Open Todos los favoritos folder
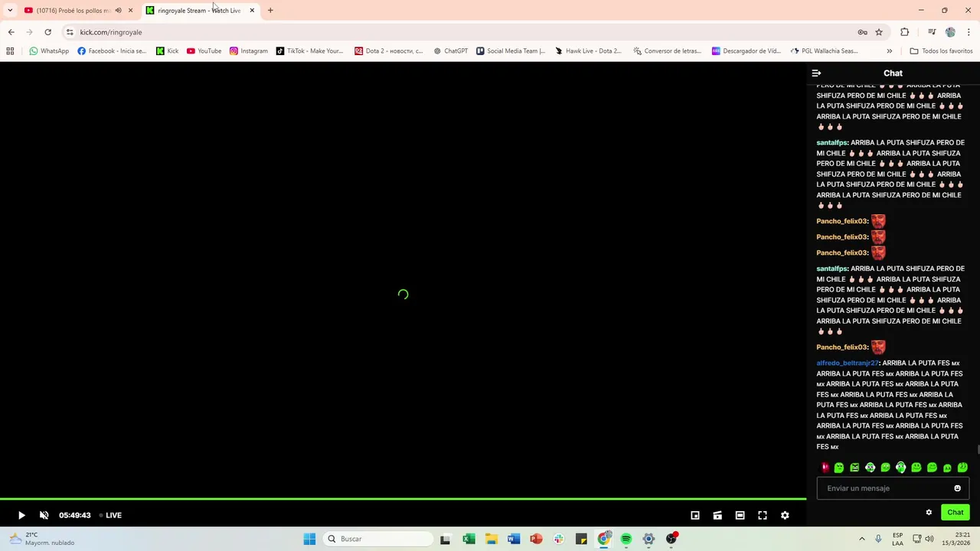This screenshot has width=980, height=551. [x=941, y=51]
